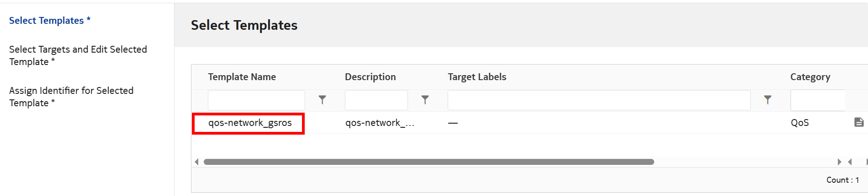The height and width of the screenshot is (196, 868).
Task: Focus the Category filter text field
Action: point(817,100)
